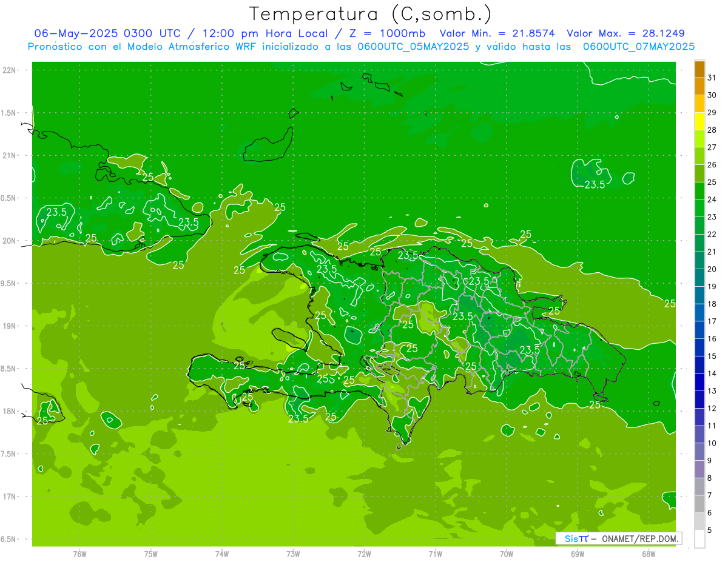Click the 18N latitude label
Screen dimensions: 728x562
click(x=10, y=411)
